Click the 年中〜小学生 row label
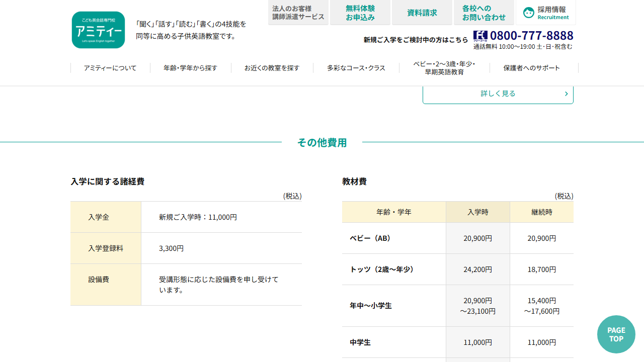This screenshot has width=644, height=362. pyautogui.click(x=394, y=306)
